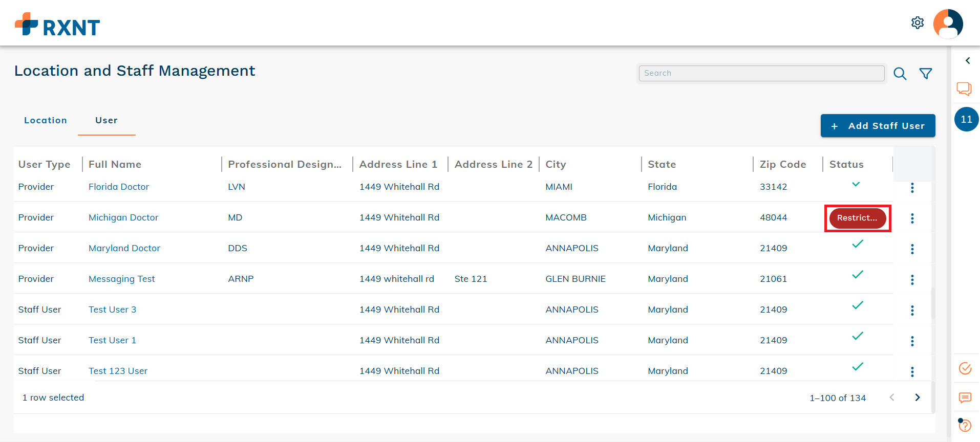Open the user profile avatar

coord(948,24)
